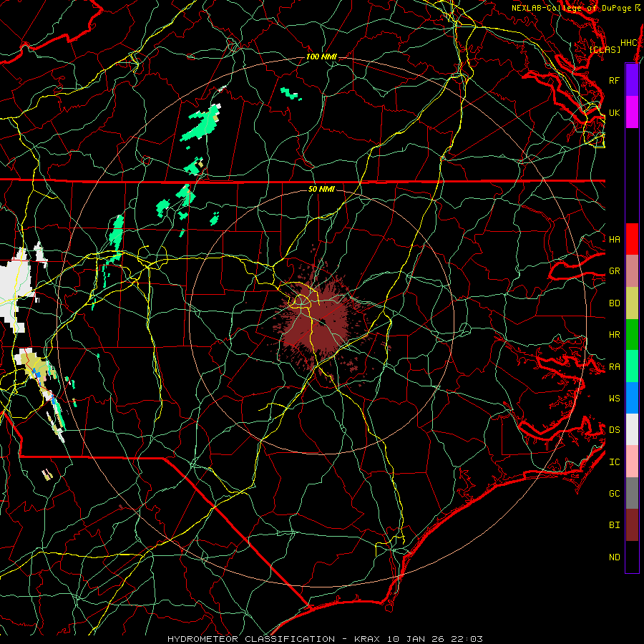Select the GR pink-brown legend swatch
Viewport: 644px width, 644px height.
632,271
